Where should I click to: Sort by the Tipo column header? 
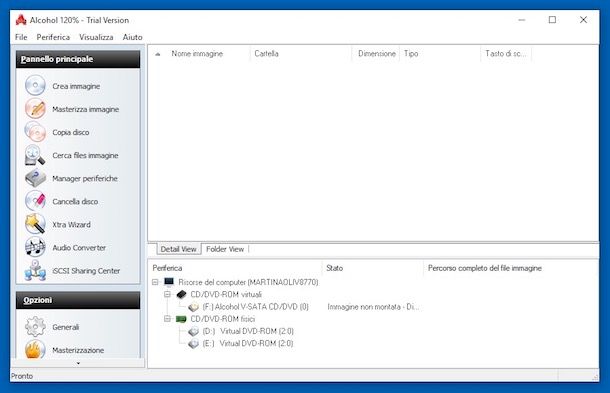click(411, 54)
